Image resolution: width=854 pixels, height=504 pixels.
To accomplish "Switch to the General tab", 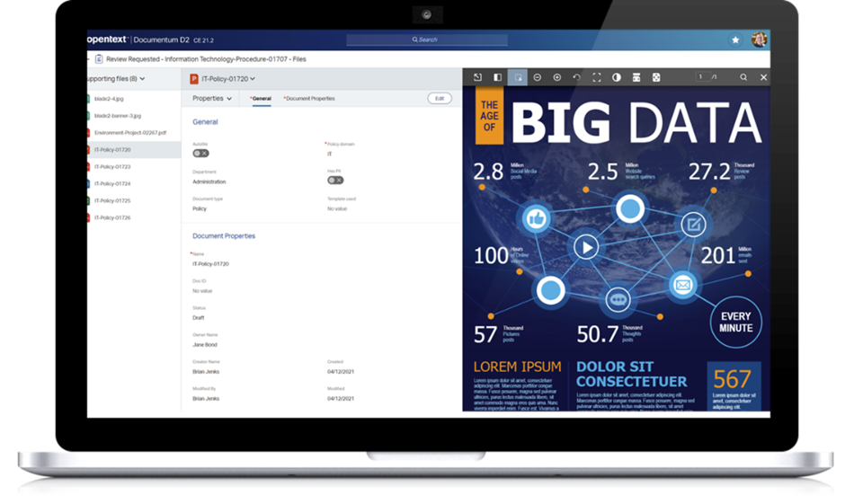I will coord(261,98).
